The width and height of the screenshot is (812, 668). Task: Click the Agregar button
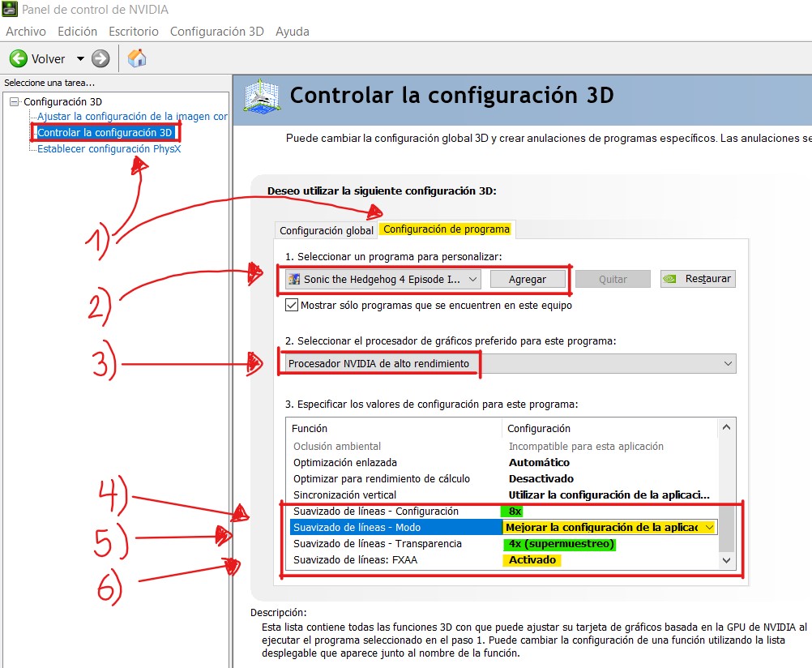[528, 280]
